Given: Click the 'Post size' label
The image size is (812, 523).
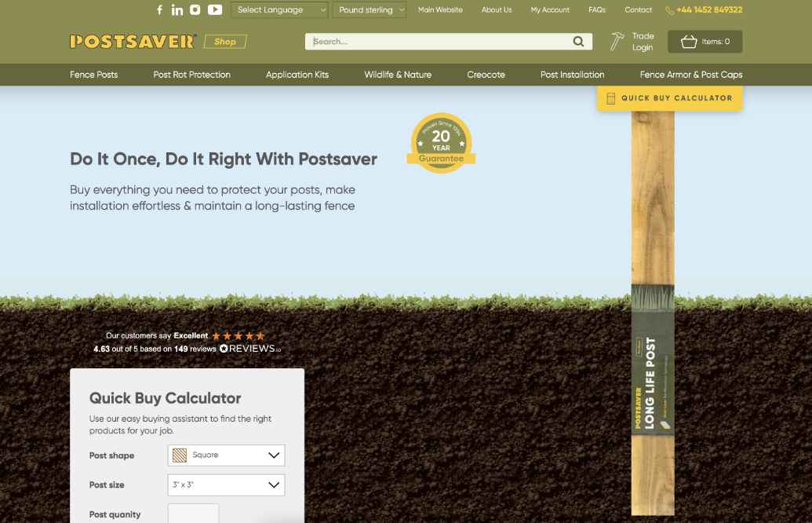Looking at the screenshot, I should click(x=107, y=485).
